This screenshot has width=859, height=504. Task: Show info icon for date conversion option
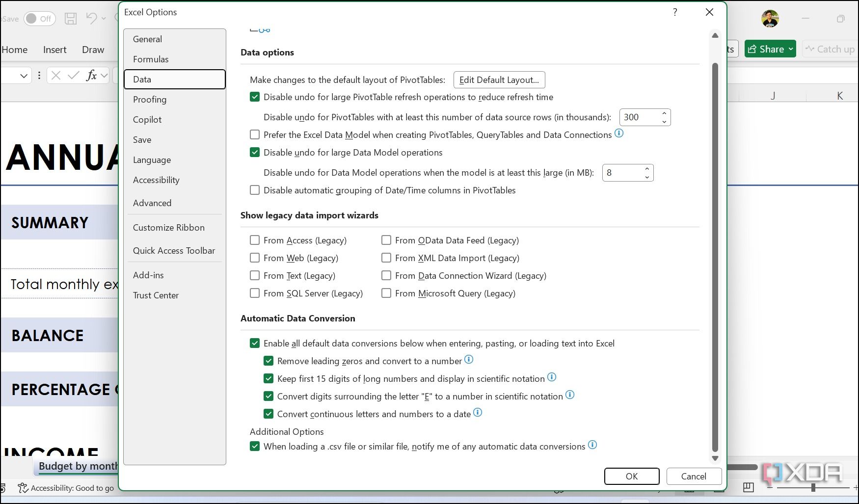tap(478, 413)
